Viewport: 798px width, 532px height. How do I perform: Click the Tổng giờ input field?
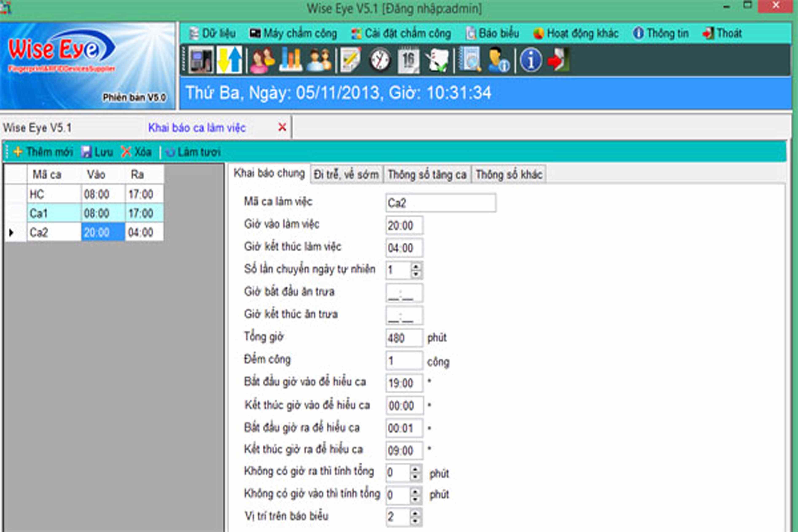coord(404,338)
